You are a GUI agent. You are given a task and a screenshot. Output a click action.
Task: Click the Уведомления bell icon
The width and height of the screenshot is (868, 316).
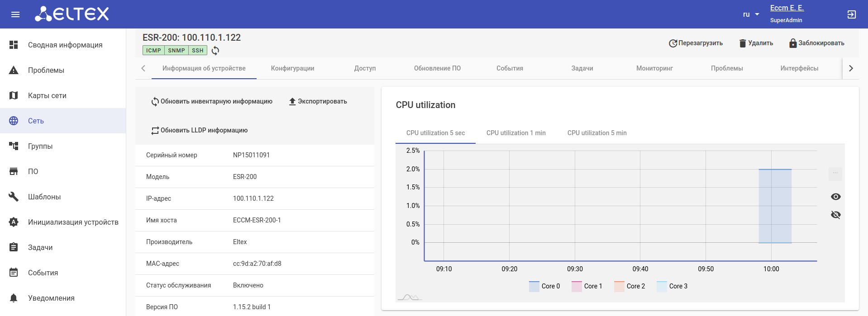(14, 298)
